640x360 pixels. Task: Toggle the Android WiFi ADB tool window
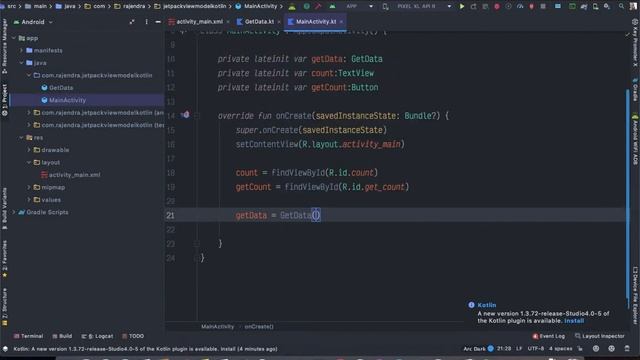[x=635, y=139]
